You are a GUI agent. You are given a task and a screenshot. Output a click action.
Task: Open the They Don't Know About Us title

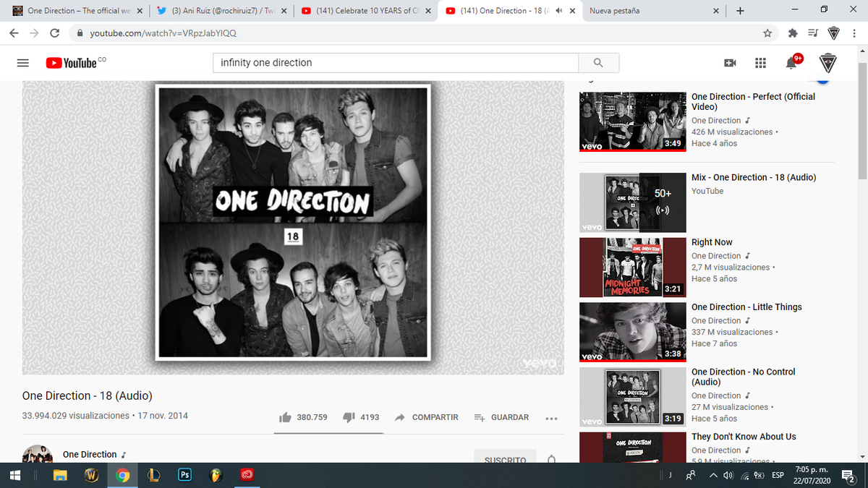point(744,437)
